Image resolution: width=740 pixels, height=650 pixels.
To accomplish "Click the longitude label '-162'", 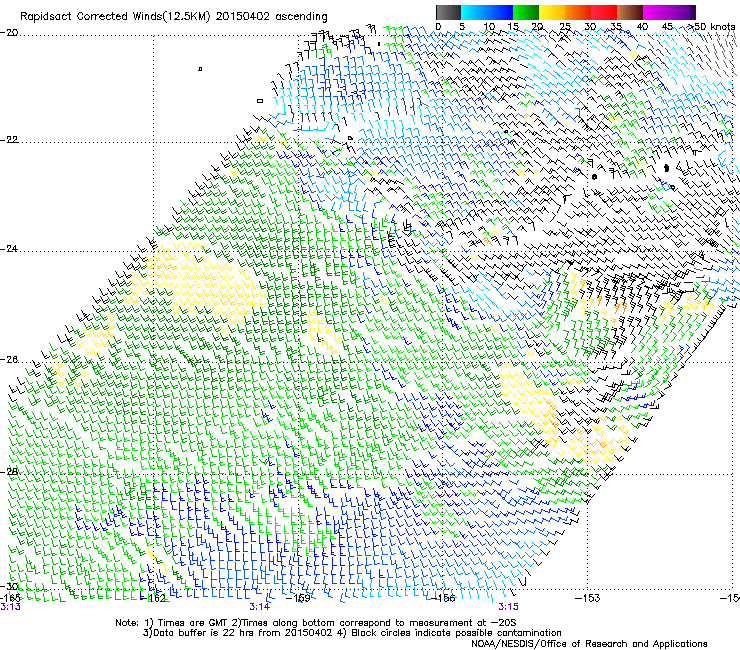I will coord(153,598).
